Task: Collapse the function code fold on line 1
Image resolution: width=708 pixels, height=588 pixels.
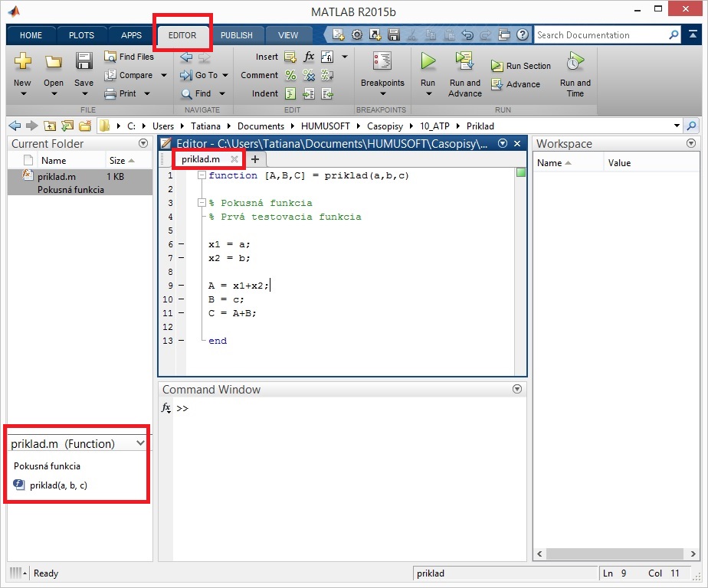Action: 202,175
